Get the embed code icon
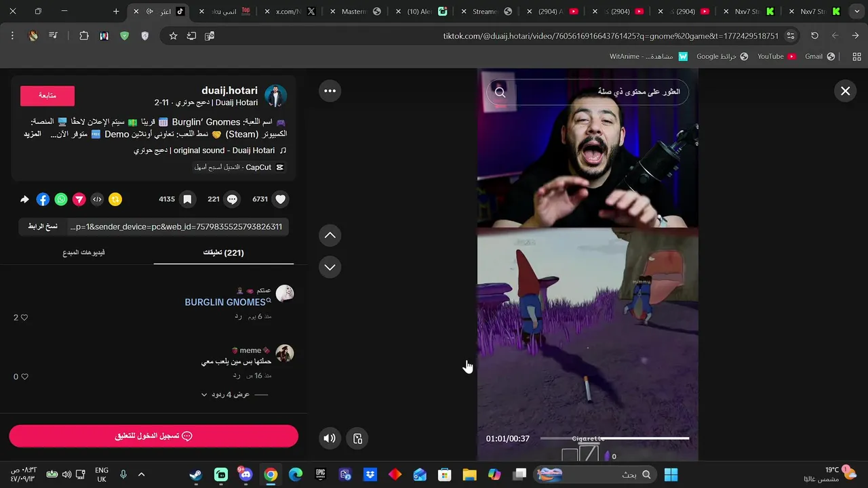Screen dimensions: 868x488 (98, 199)
